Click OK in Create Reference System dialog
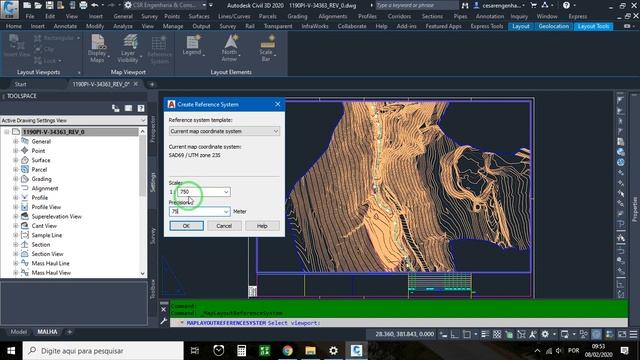 point(187,226)
